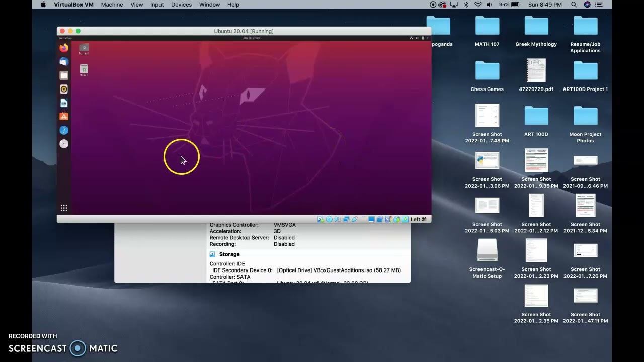Image resolution: width=644 pixels, height=362 pixels.
Task: Open Rhythmbox music player in the dock
Action: tap(64, 89)
